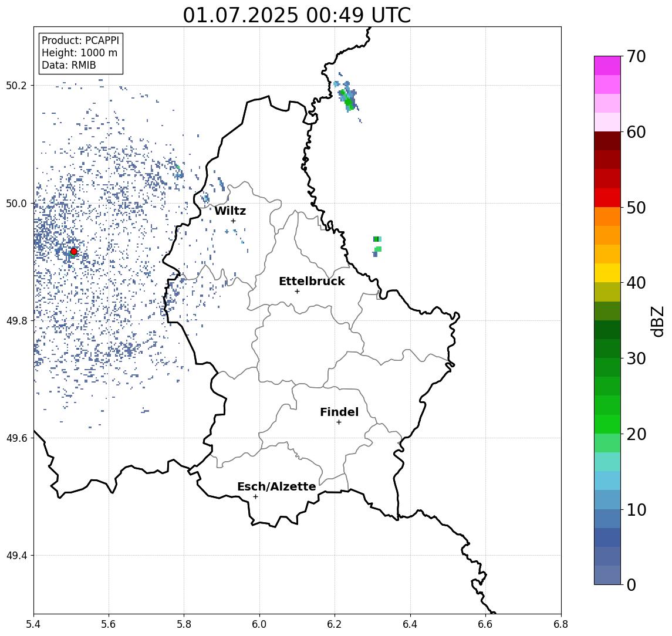Click the colorbar tick label 60
This screenshot has height=636, width=672.
point(636,132)
